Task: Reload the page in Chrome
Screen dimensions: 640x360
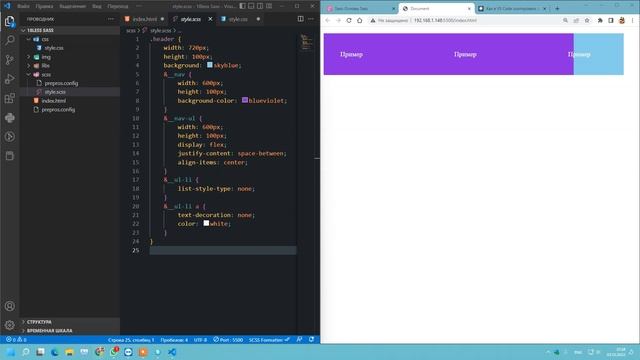Action: (x=349, y=20)
